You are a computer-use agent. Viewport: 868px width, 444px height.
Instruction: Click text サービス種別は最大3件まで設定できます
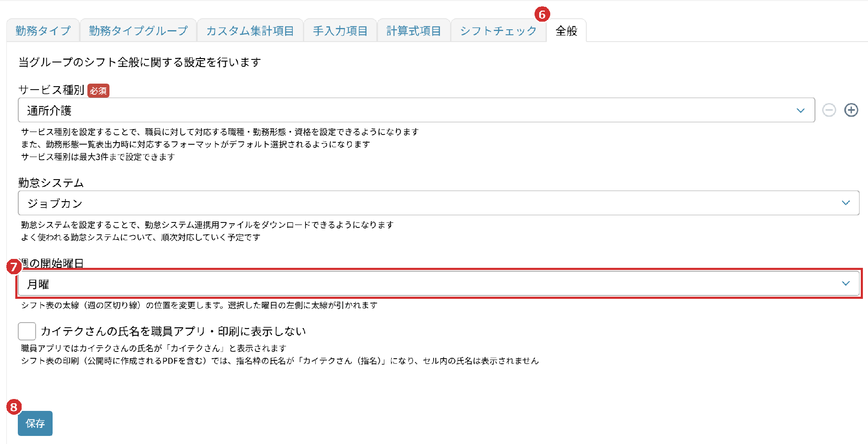click(x=98, y=157)
